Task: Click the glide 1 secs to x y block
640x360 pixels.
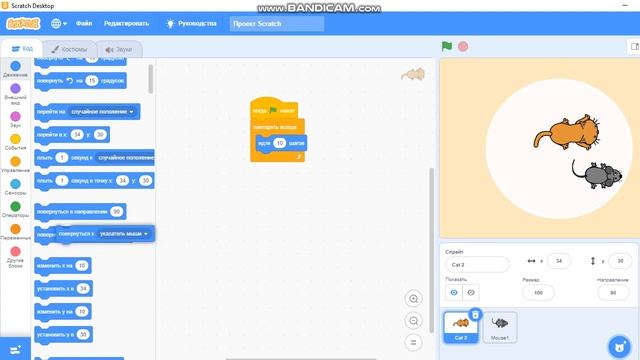Action: click(94, 181)
